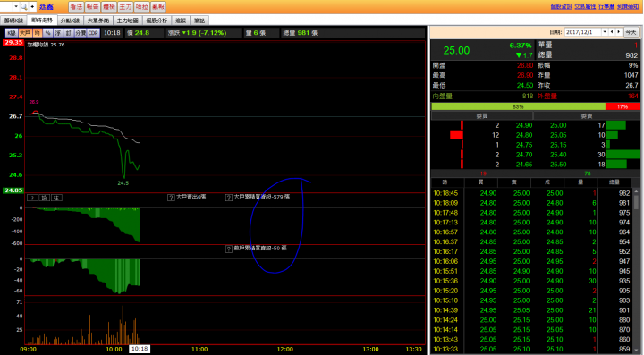The image size is (644, 355).
Task: Click the ask price 25.40 in order book
Action: click(558, 155)
